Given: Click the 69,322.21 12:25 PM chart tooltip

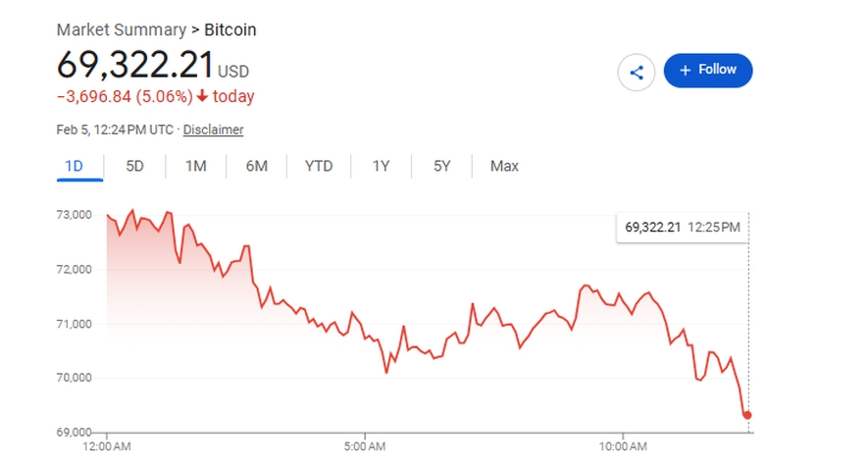Looking at the screenshot, I should click(683, 228).
